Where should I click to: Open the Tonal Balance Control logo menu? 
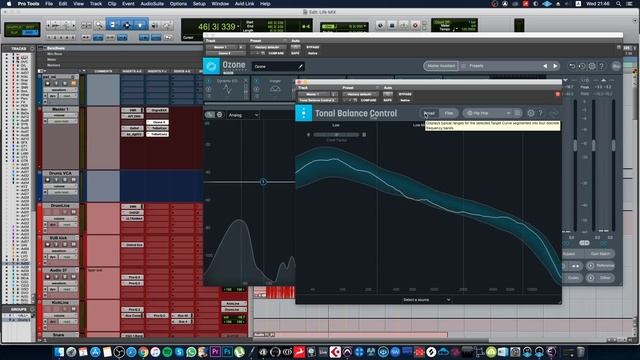coord(303,113)
